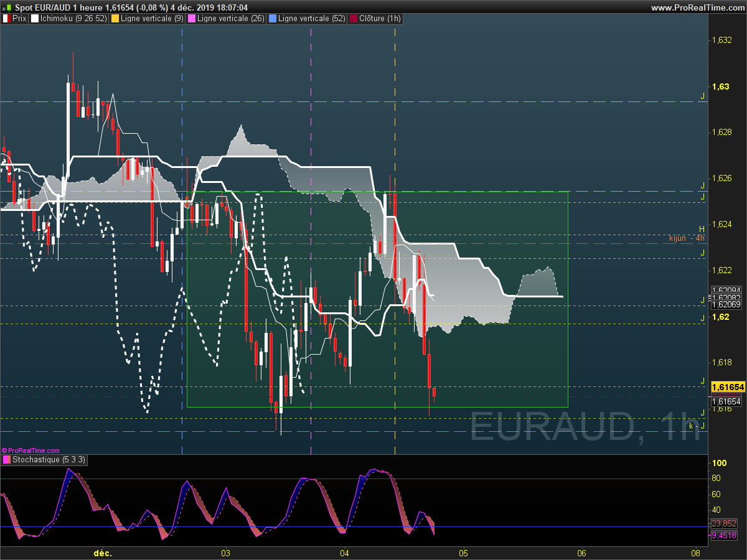Image resolution: width=747 pixels, height=560 pixels.
Task: Click the 1,624 price axis label
Action: (x=721, y=224)
